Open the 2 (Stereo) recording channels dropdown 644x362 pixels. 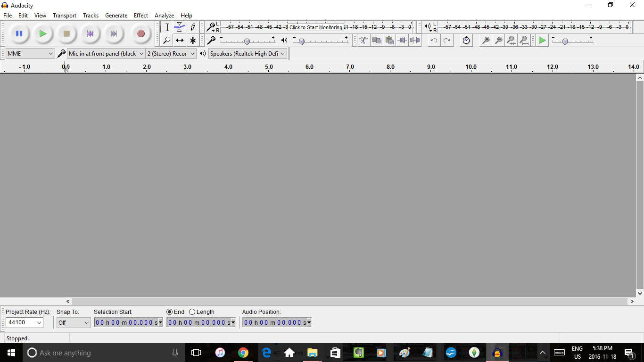(x=171, y=54)
